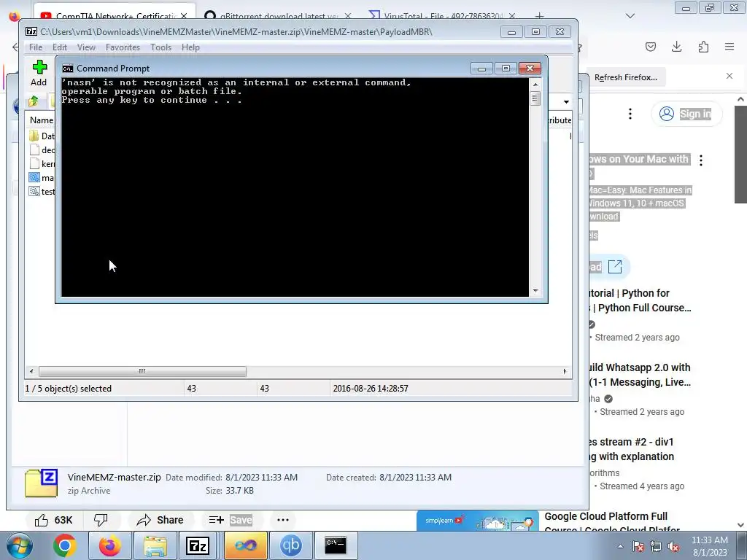
Task: Open the File menu in 7-Zip
Action: 36,47
